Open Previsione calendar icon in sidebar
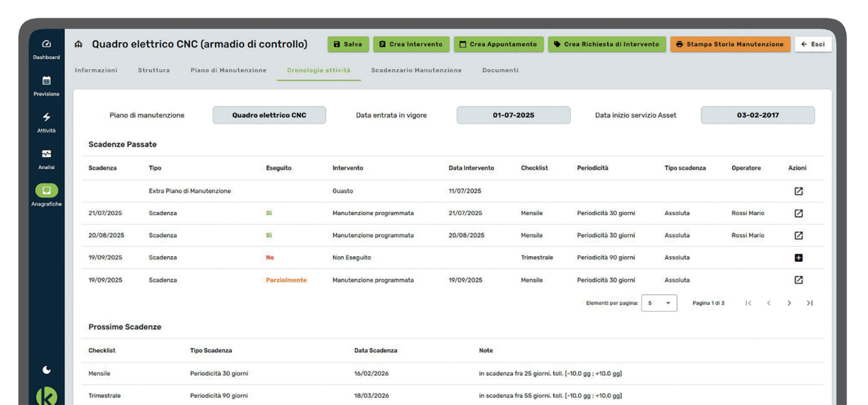868x405 pixels. [46, 81]
